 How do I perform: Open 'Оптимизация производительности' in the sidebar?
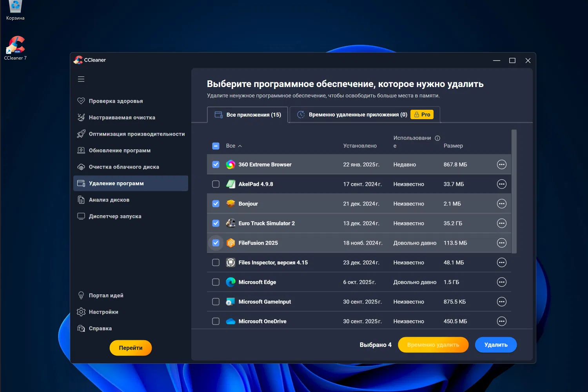coord(131,134)
